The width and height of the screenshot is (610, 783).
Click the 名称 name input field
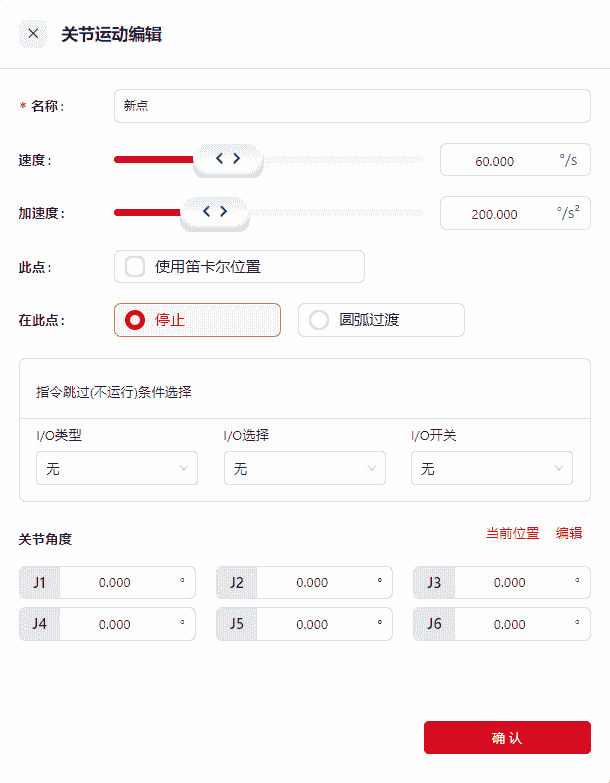[x=352, y=106]
